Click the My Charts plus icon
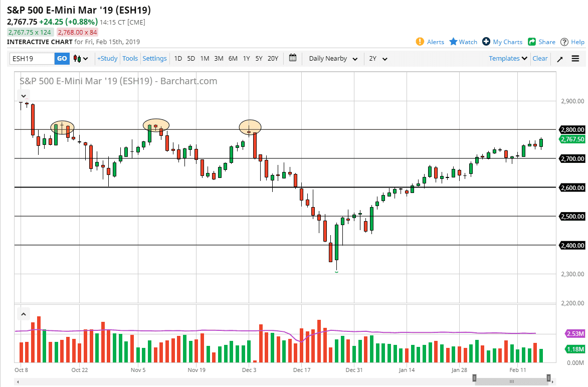This screenshot has width=588, height=387. coord(485,42)
